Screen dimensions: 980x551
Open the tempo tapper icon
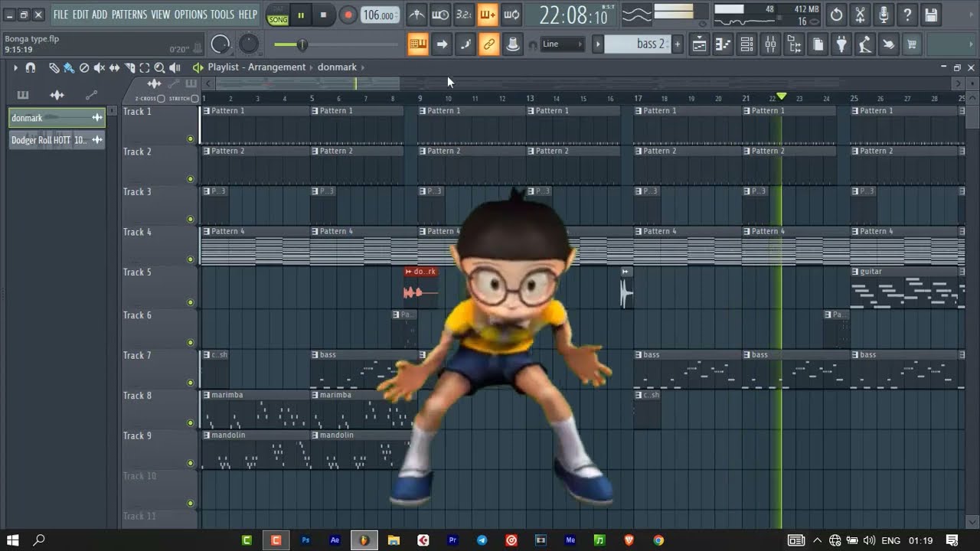[865, 44]
